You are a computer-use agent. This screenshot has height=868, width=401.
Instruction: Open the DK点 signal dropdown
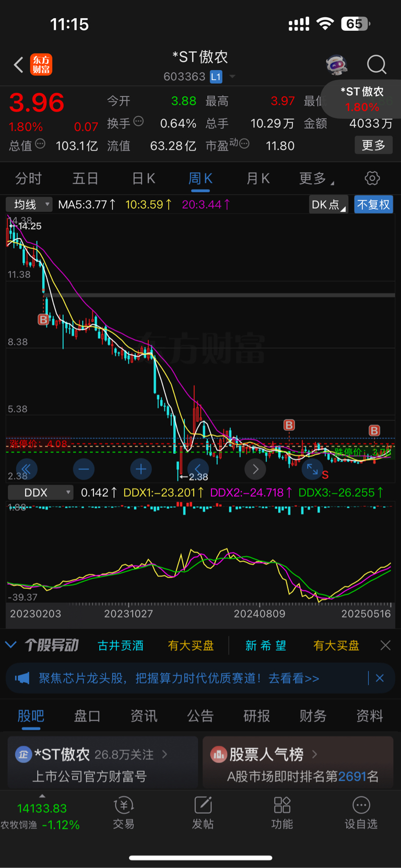(x=328, y=205)
